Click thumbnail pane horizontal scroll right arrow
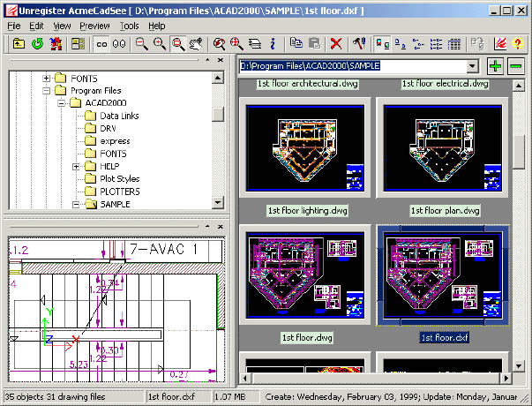This screenshot has width=532, height=406. point(506,378)
